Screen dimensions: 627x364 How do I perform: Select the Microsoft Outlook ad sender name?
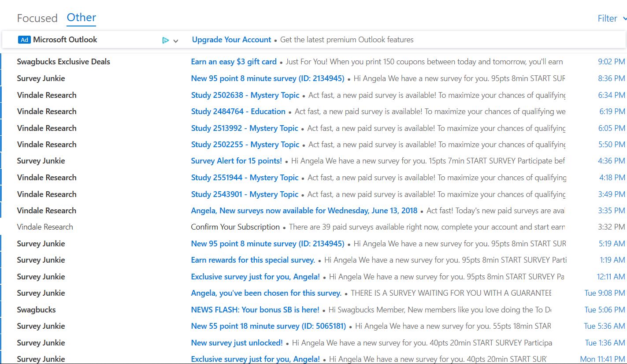65,40
